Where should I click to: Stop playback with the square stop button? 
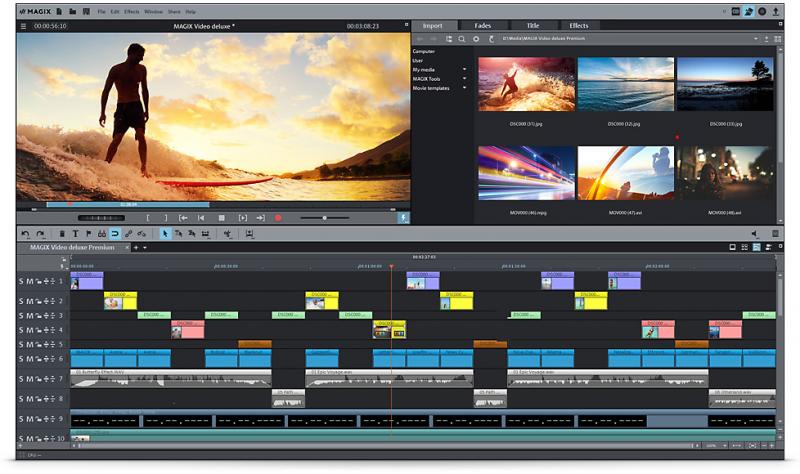[222, 217]
